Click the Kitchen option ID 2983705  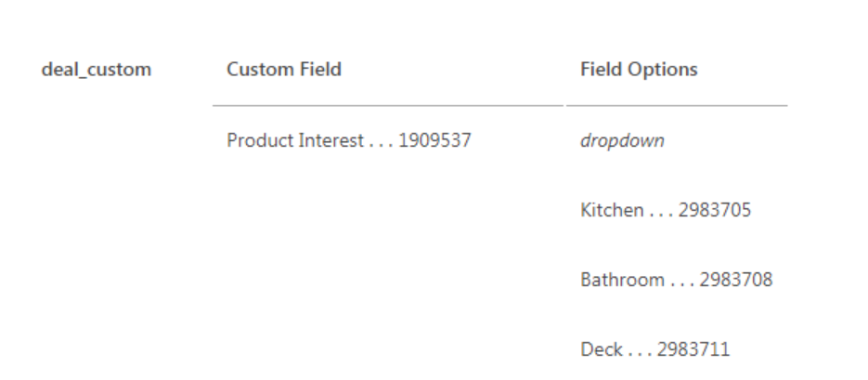tap(716, 211)
